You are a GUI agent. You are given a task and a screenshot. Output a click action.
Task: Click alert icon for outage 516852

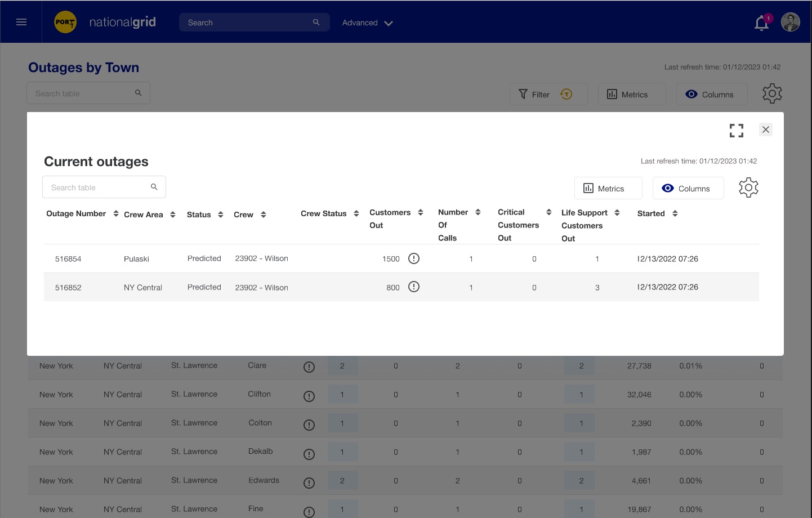point(414,287)
